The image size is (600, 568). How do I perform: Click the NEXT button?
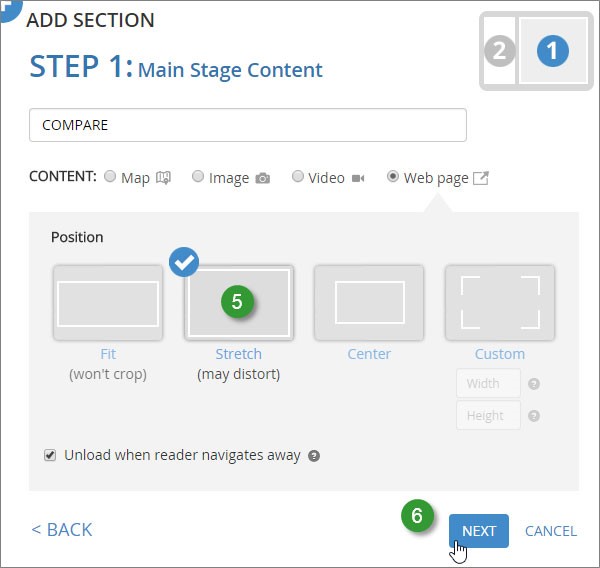click(x=478, y=531)
